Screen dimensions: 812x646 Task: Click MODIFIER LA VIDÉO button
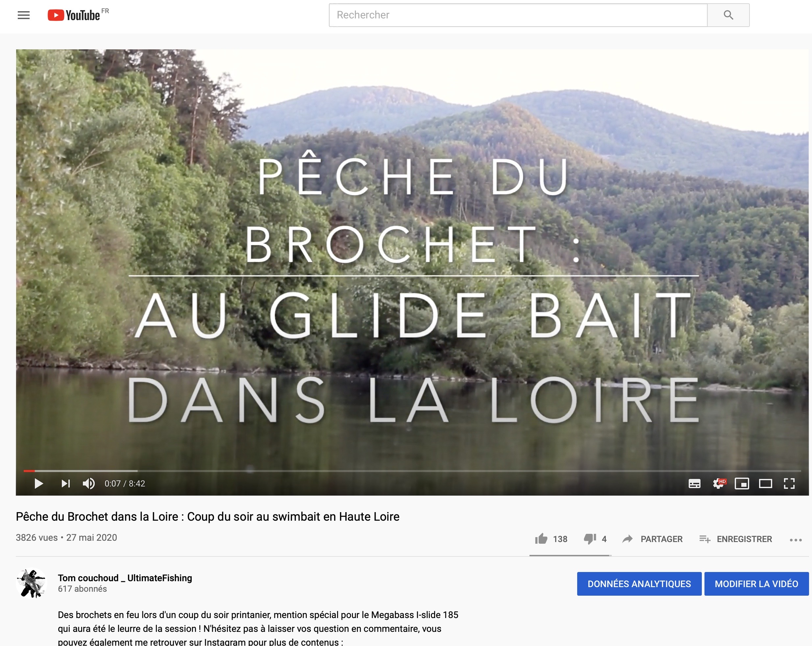756,584
